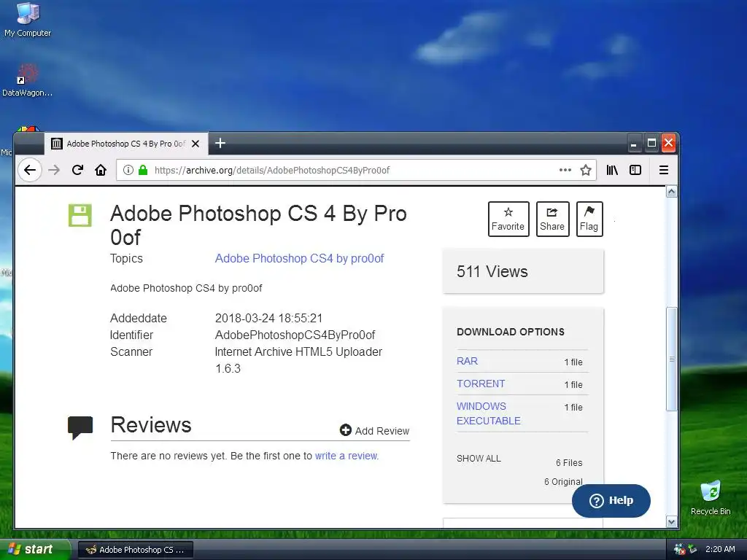
Task: Click the page title Adobe Photoshop CS 4
Action: coord(258,225)
